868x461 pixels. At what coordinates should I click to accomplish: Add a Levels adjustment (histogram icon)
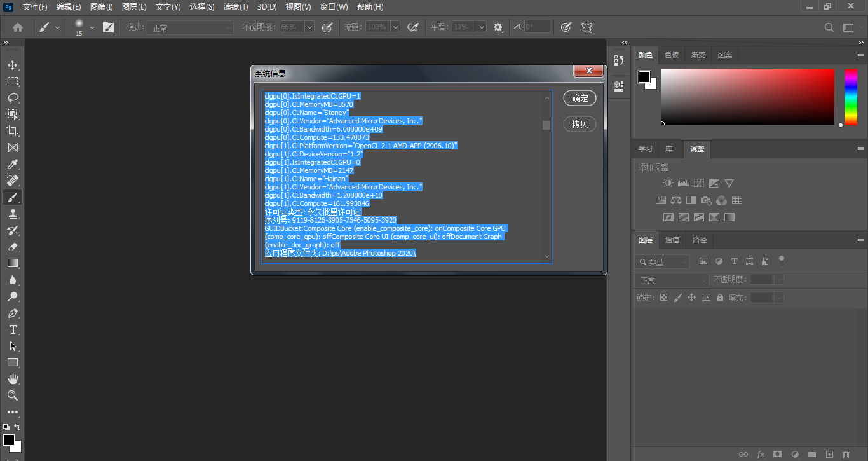[x=684, y=183]
